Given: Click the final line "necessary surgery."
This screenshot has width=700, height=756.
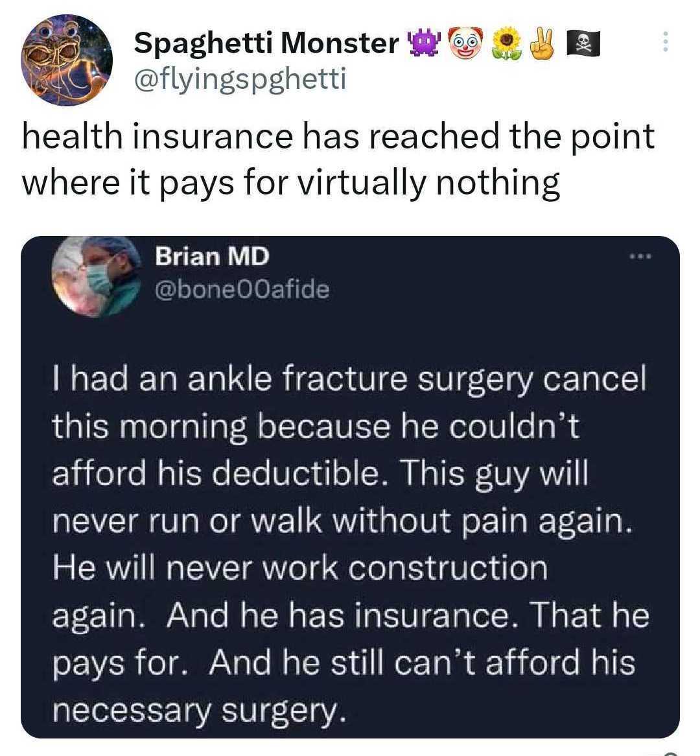Looking at the screenshot, I should tap(194, 710).
